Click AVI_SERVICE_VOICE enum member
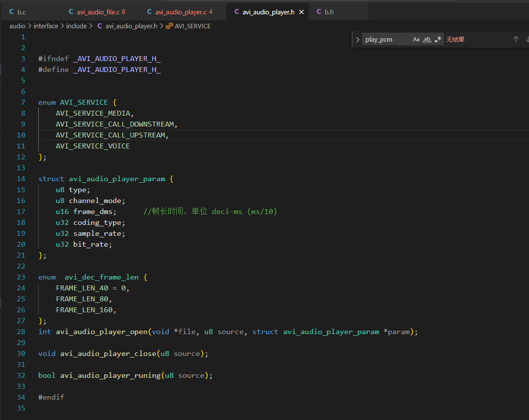This screenshot has height=420, width=529. click(93, 146)
